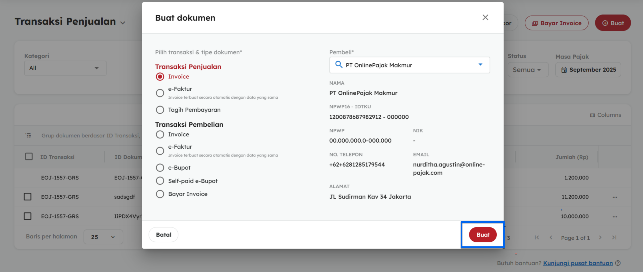This screenshot has height=273, width=644.
Task: Close the Buat dokumen dialog
Action: point(485,17)
